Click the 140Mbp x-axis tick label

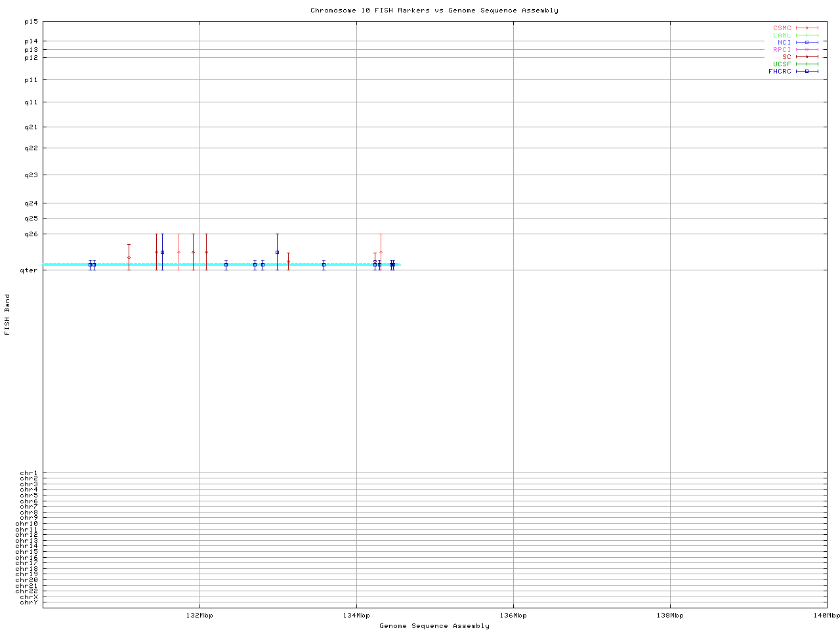[x=826, y=616]
